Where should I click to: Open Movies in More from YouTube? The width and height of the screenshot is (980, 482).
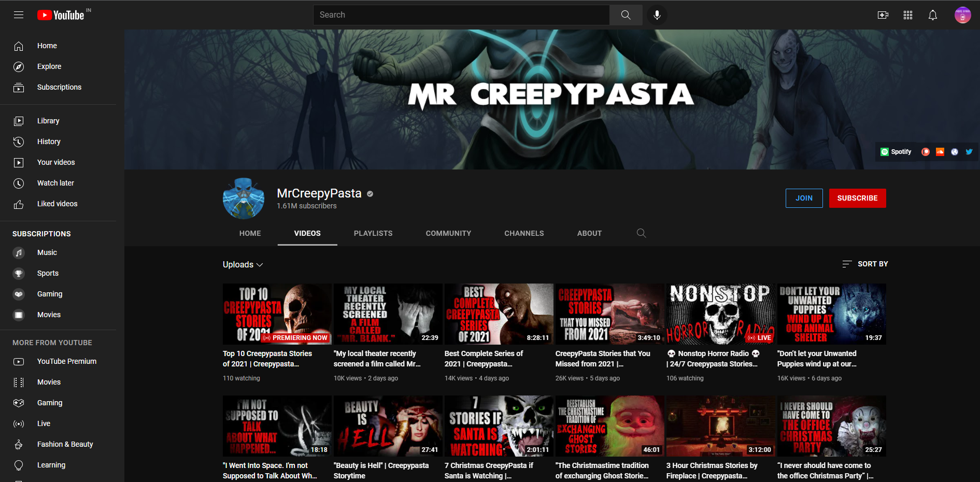coord(58,382)
